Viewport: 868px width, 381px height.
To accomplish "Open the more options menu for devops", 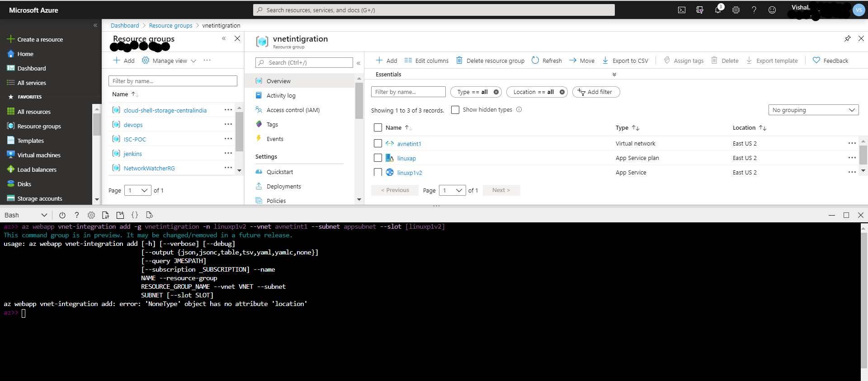I will coord(228,124).
